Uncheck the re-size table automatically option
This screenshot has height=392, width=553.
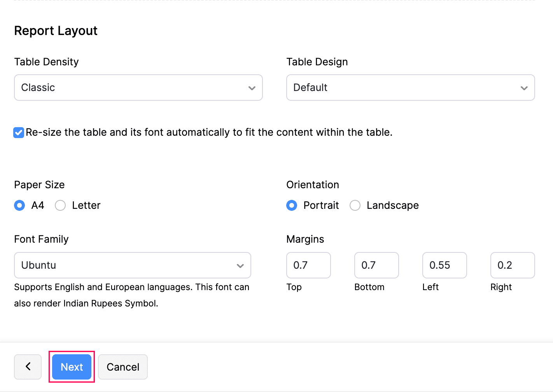click(18, 132)
